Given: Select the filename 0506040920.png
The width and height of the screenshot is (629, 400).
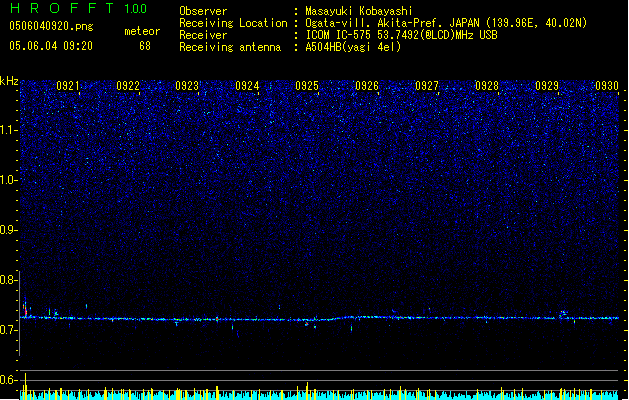Looking at the screenshot, I should [51, 26].
